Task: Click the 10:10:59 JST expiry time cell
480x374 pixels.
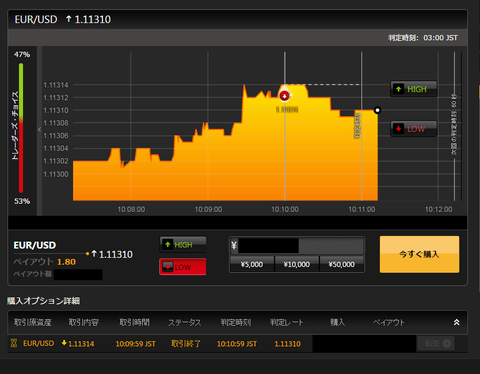Action: (237, 344)
